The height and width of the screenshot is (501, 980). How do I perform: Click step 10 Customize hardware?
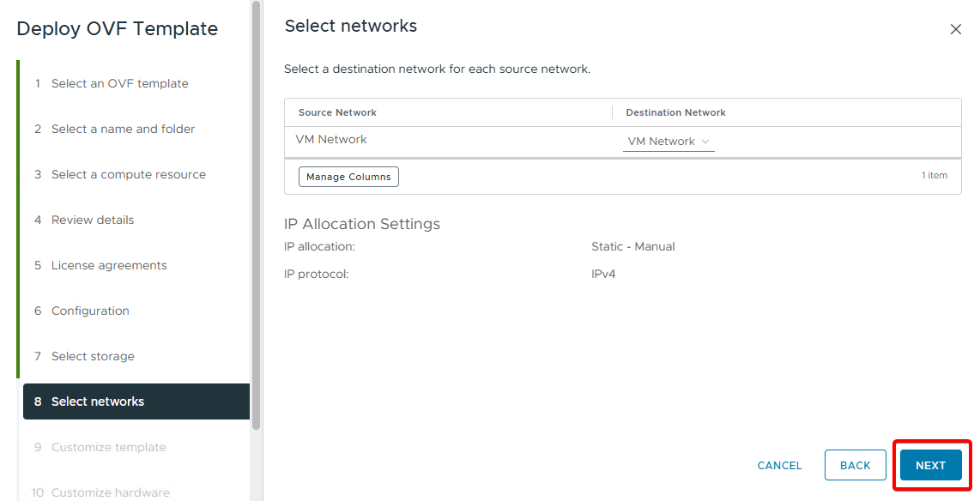110,492
